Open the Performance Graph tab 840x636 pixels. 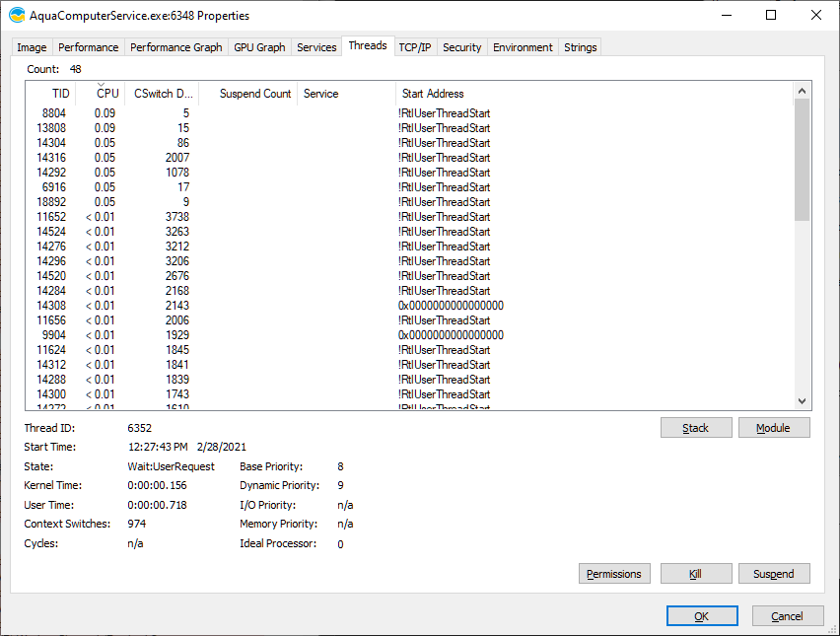click(x=176, y=47)
